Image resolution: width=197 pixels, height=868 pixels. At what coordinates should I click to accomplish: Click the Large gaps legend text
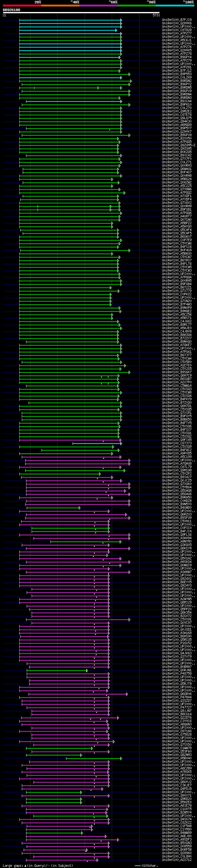[x=37, y=865]
